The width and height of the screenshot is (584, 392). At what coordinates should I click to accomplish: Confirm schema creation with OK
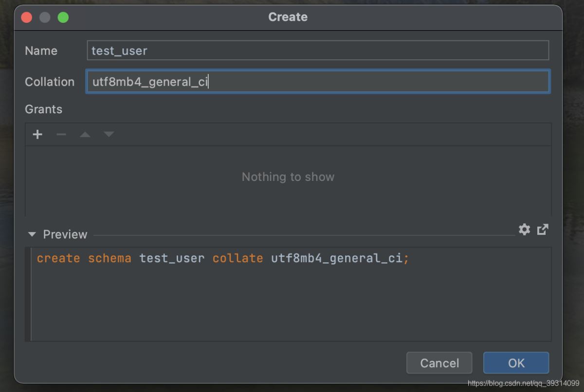click(x=516, y=363)
